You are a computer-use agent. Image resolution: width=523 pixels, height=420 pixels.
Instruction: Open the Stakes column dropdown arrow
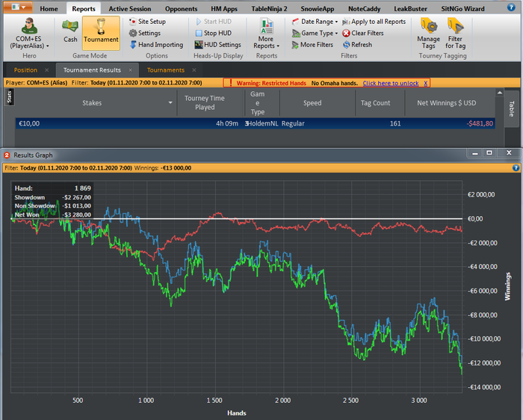coord(170,102)
